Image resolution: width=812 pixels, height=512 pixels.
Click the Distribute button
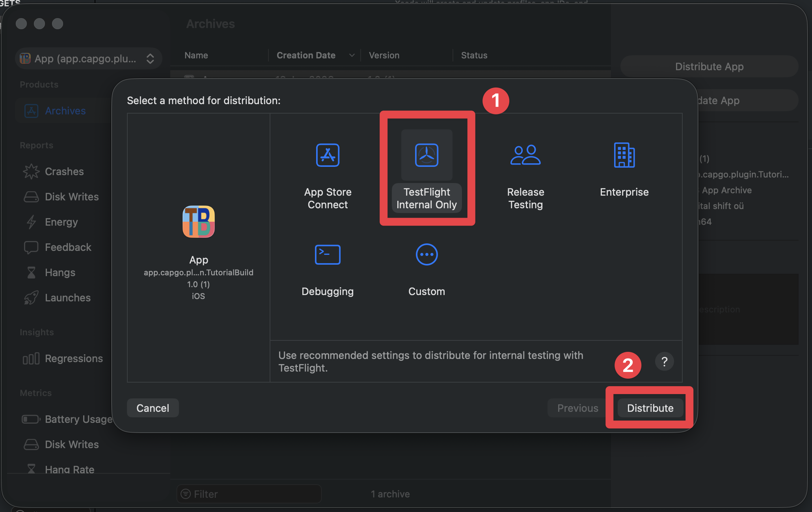click(650, 408)
